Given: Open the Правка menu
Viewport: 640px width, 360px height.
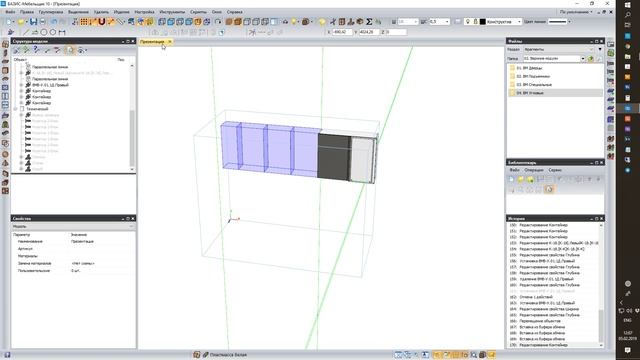Looking at the screenshot, I should [27, 12].
